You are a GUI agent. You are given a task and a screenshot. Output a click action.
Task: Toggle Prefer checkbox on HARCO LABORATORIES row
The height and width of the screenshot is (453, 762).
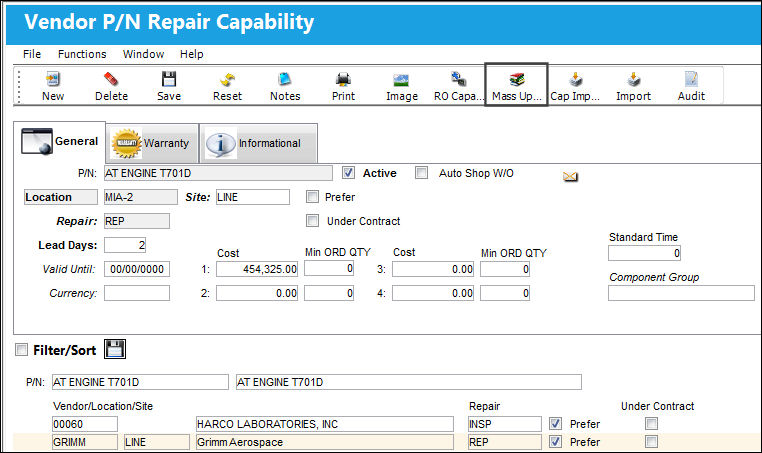coord(555,423)
